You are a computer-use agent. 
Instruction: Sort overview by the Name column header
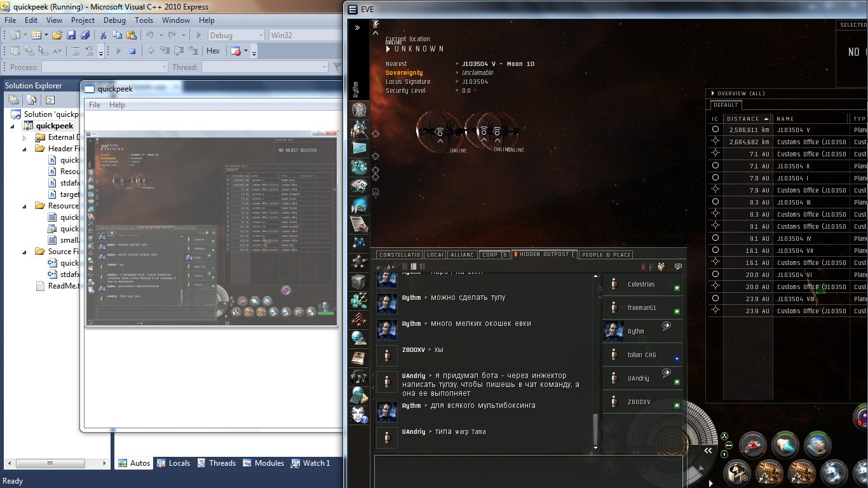810,119
